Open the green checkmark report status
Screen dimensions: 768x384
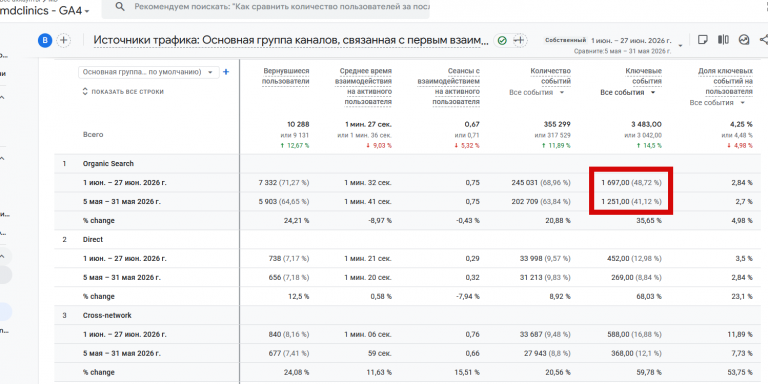coord(502,41)
